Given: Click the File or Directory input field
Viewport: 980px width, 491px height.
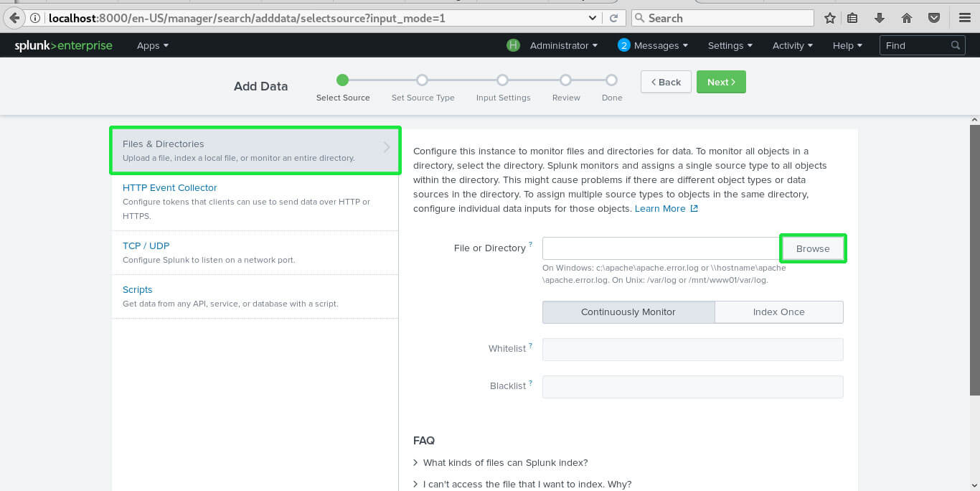Looking at the screenshot, I should click(661, 248).
